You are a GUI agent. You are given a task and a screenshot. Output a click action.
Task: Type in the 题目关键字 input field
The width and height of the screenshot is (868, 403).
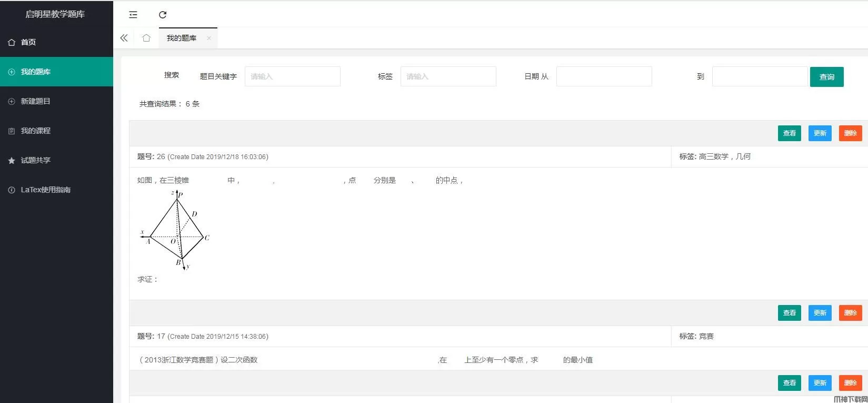point(292,76)
